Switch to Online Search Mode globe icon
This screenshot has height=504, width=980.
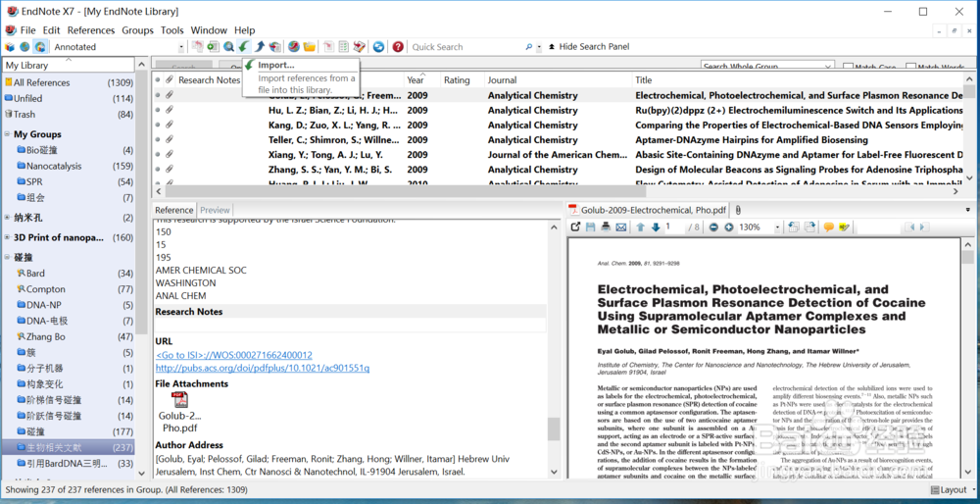click(x=24, y=47)
